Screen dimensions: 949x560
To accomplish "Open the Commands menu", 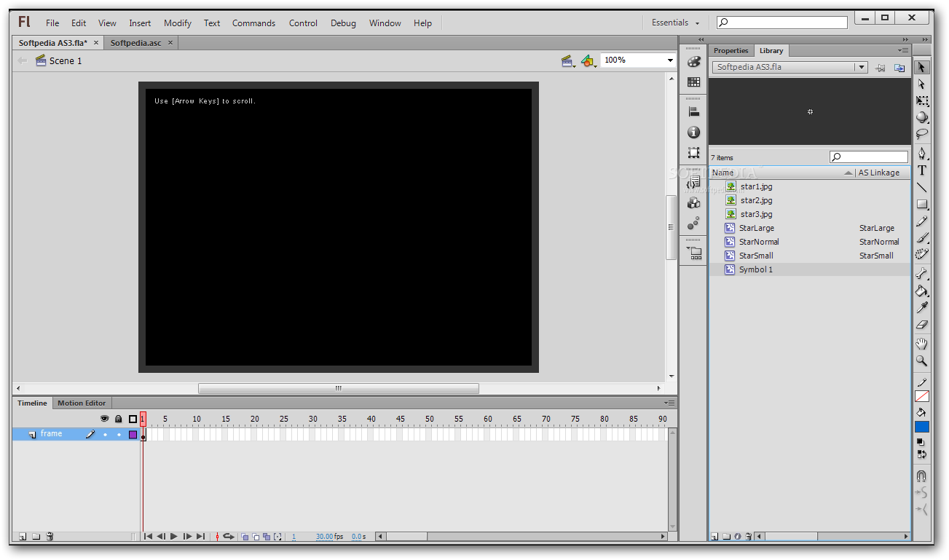I will pyautogui.click(x=253, y=23).
